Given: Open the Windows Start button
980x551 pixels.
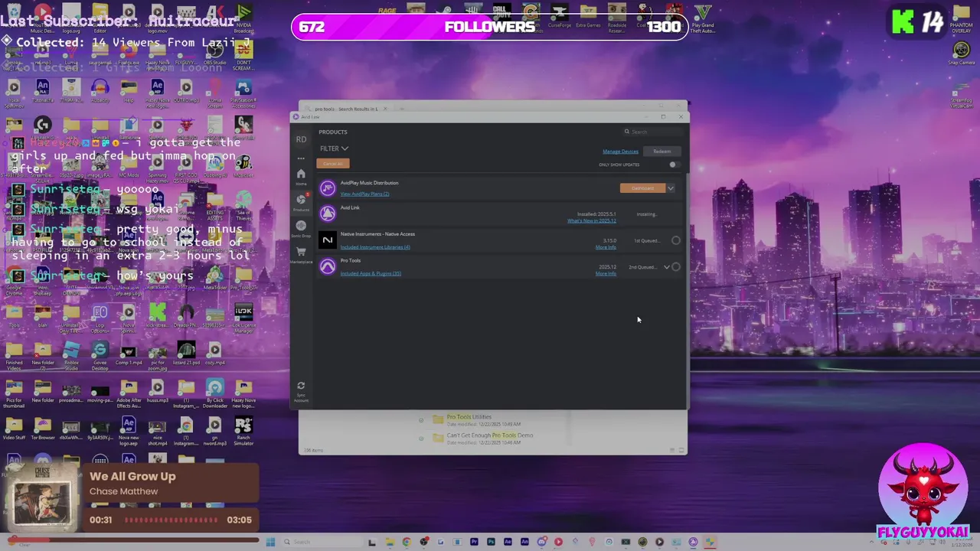Looking at the screenshot, I should click(270, 542).
